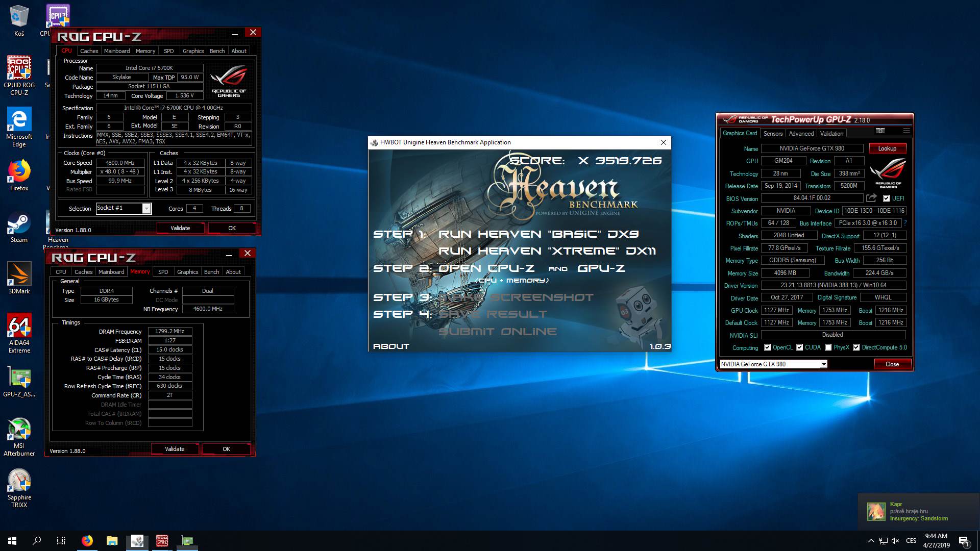
Task: Open GPU-Z_AS desktop shortcut
Action: [19, 382]
